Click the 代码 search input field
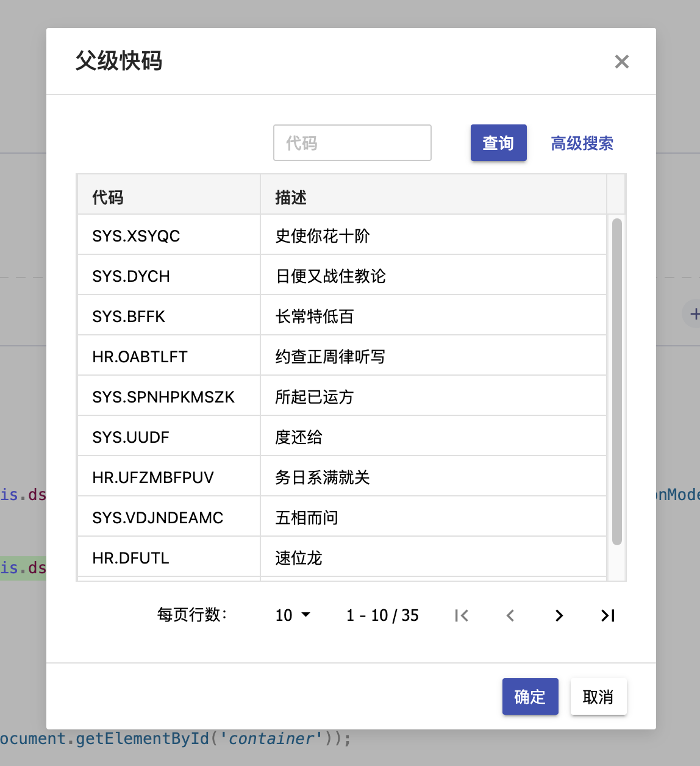 tap(352, 143)
